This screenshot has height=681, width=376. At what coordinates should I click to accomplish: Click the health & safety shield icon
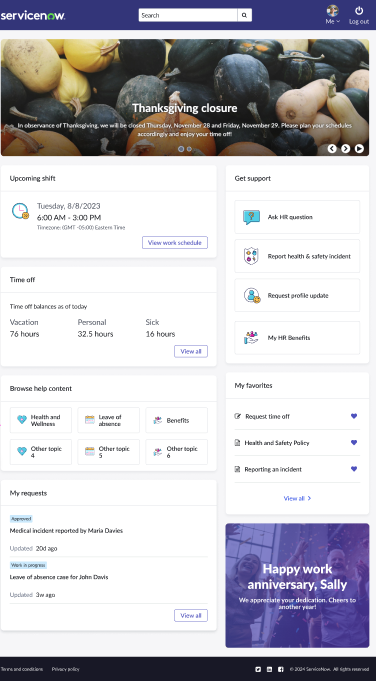[x=251, y=256]
